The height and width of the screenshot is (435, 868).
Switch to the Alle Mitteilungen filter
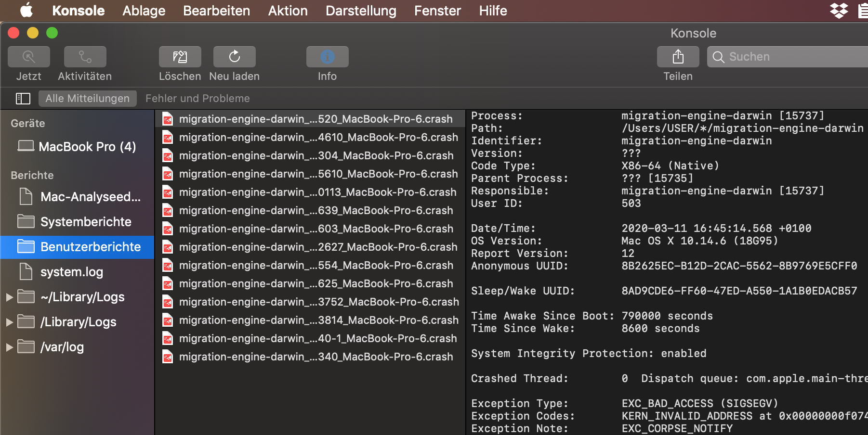[x=87, y=98]
